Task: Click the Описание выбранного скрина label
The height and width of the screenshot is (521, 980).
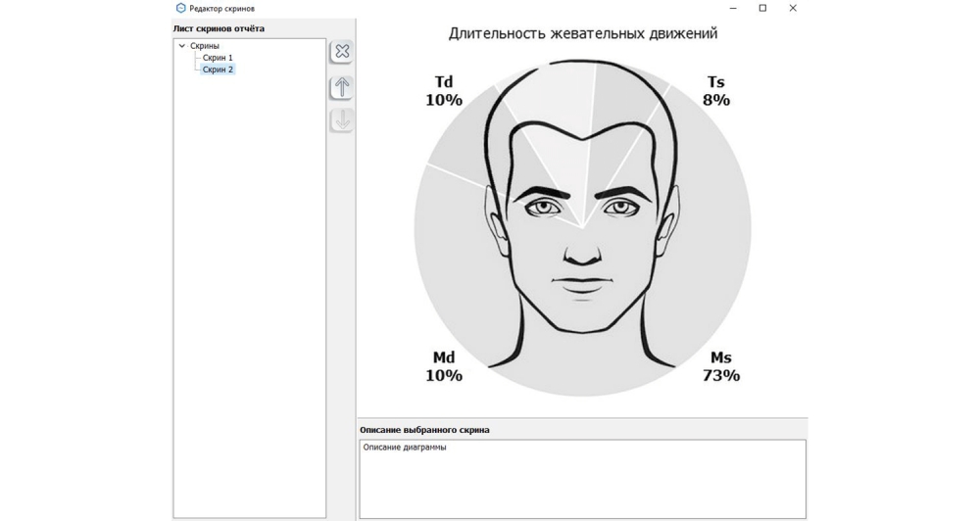Action: point(424,430)
